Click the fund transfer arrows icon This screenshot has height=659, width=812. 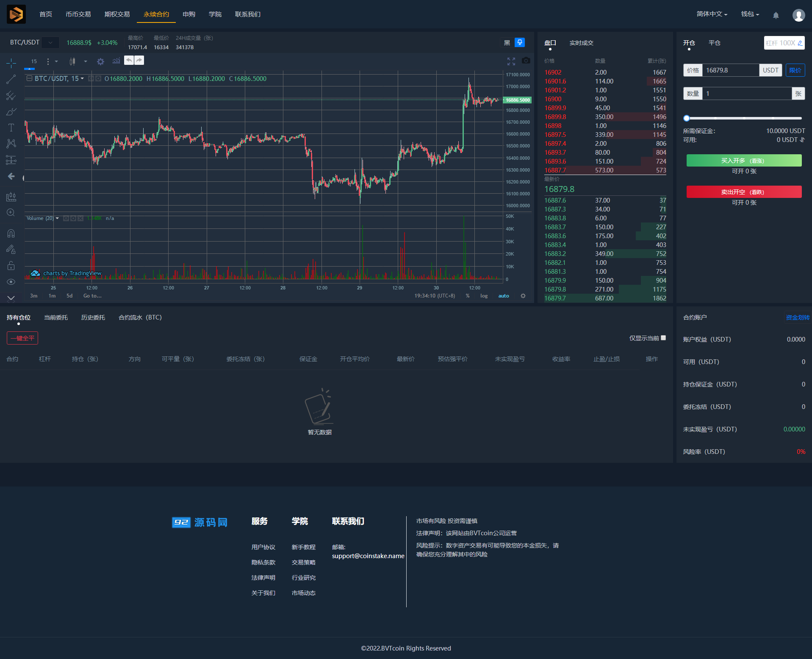tap(802, 140)
